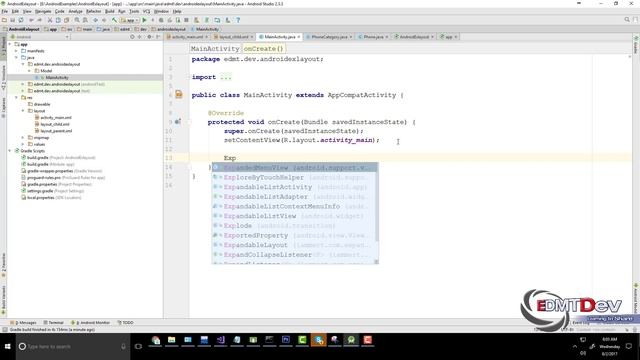Open Windows Start menu
640x360 pixels.
[7, 346]
